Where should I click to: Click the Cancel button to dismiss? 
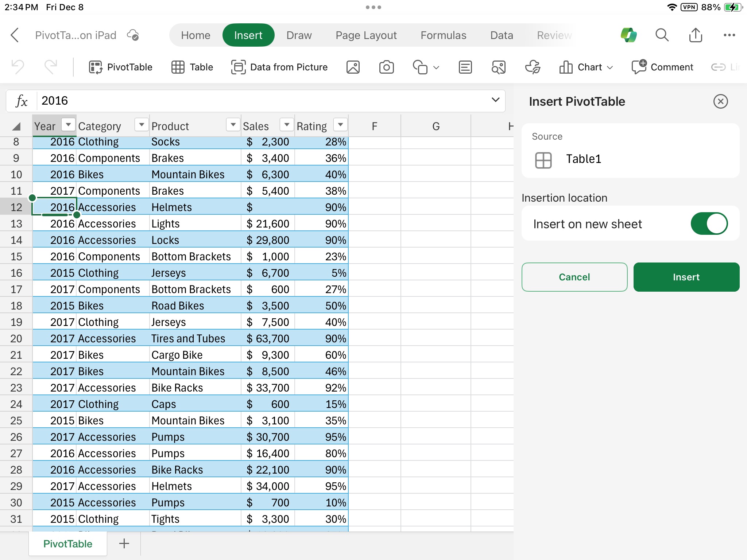click(575, 277)
